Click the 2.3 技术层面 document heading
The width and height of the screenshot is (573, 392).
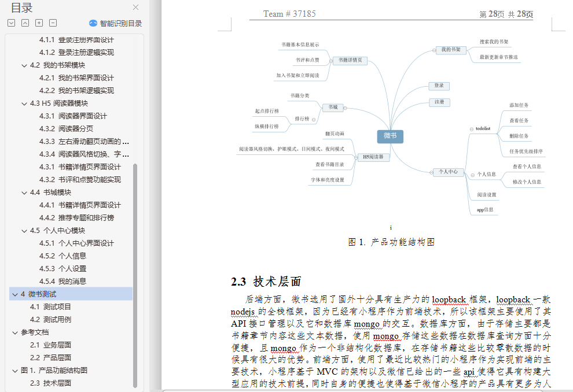click(266, 282)
